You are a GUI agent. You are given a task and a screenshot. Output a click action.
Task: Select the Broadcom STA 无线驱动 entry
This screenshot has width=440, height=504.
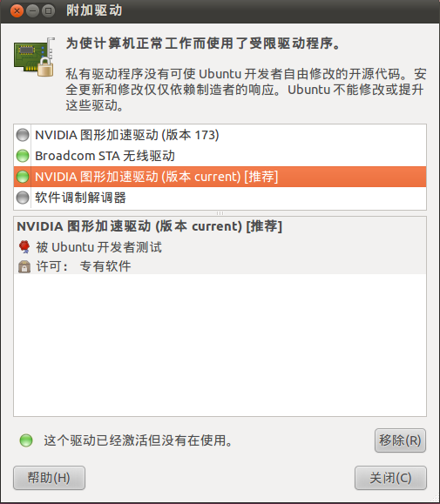pos(220,156)
